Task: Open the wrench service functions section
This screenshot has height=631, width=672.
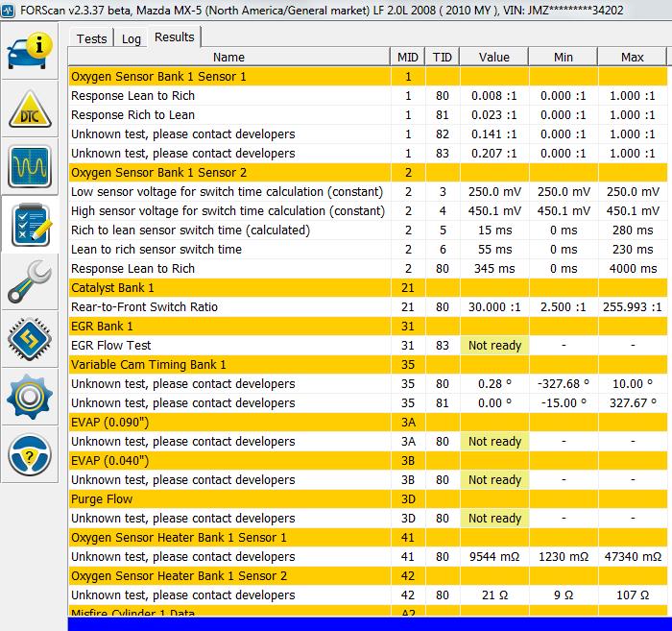Action: coord(30,281)
